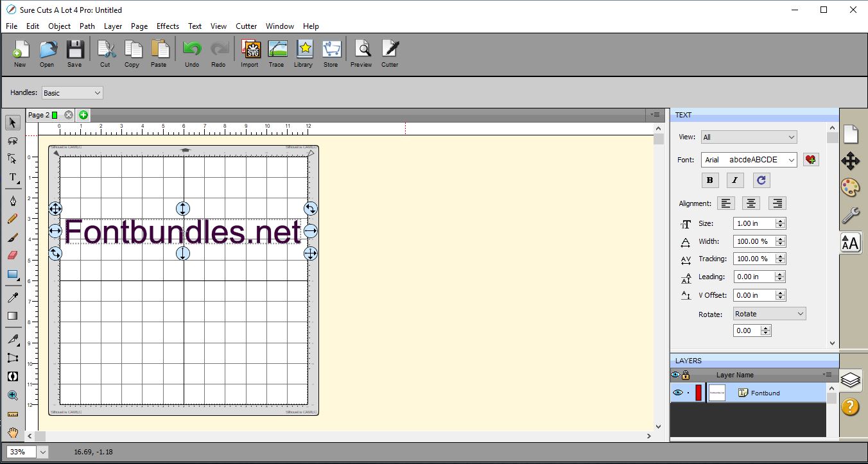Screen dimensions: 868x464
Task: Select the Eyedropper tool
Action: click(x=13, y=298)
